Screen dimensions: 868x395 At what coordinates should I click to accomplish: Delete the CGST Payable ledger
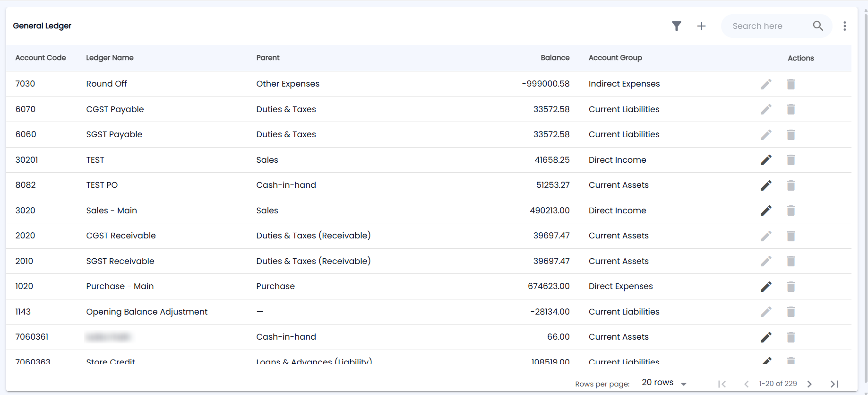click(791, 109)
